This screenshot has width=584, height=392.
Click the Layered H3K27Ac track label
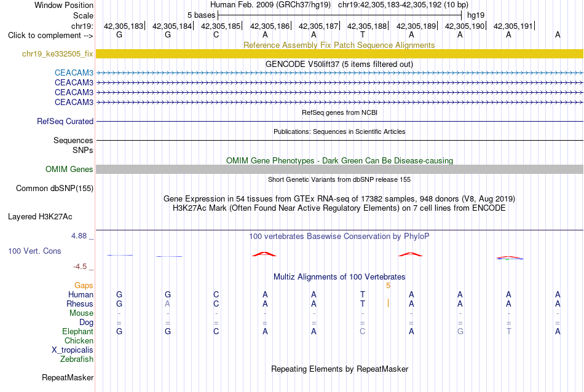pyautogui.click(x=40, y=217)
